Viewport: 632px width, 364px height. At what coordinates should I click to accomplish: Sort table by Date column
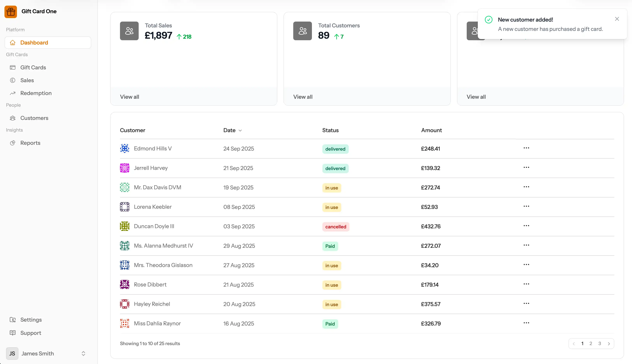pos(232,130)
